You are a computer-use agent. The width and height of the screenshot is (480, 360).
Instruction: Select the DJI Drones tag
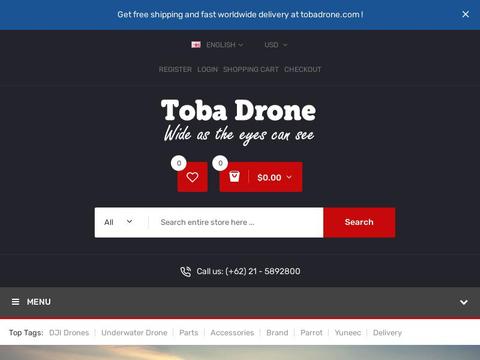coord(69,333)
